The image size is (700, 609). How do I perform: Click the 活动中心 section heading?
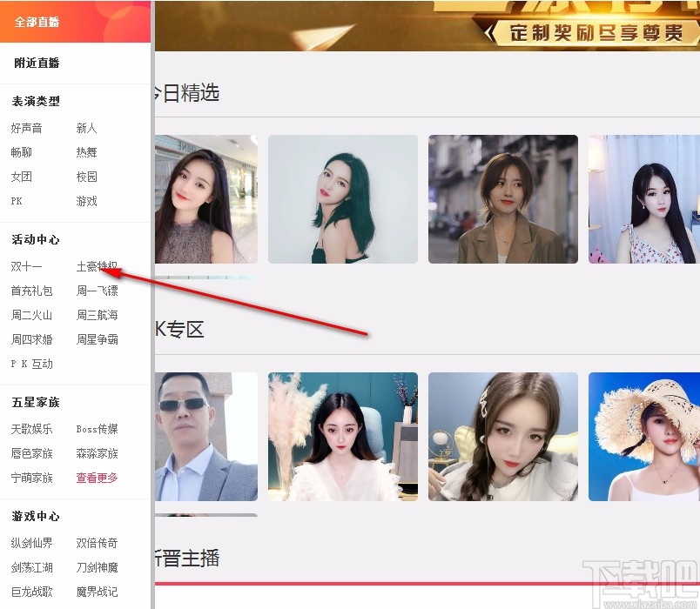36,239
